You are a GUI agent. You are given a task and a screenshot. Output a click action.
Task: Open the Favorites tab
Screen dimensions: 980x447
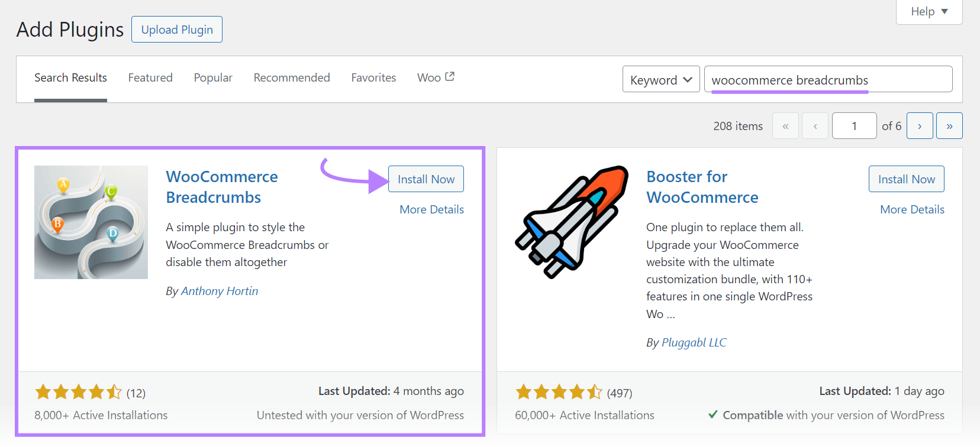click(x=373, y=78)
